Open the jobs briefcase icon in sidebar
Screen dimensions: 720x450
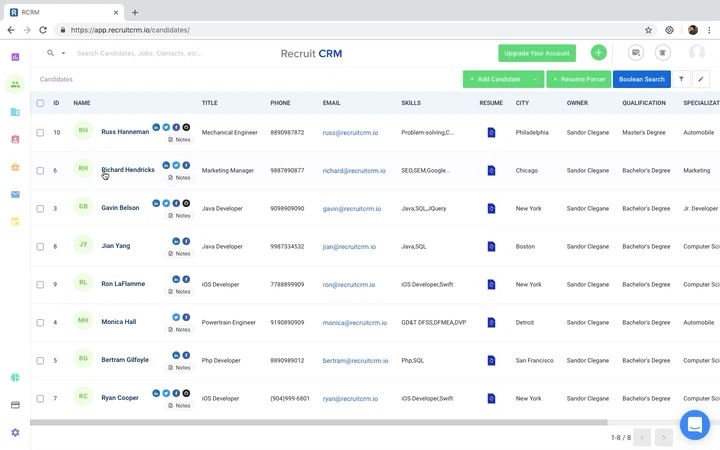point(15,167)
